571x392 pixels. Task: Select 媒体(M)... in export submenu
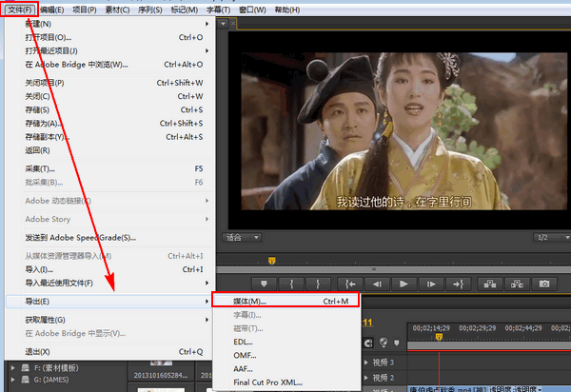click(x=286, y=301)
